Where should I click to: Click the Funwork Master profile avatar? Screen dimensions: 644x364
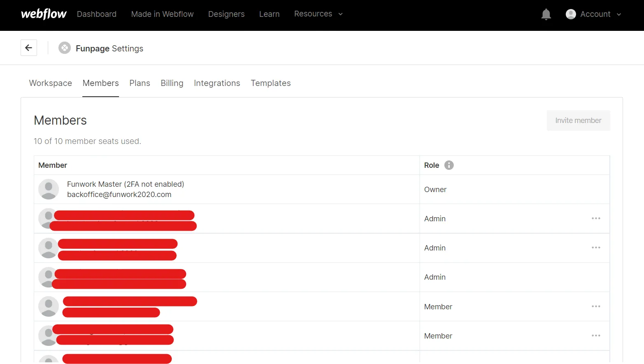pyautogui.click(x=48, y=189)
